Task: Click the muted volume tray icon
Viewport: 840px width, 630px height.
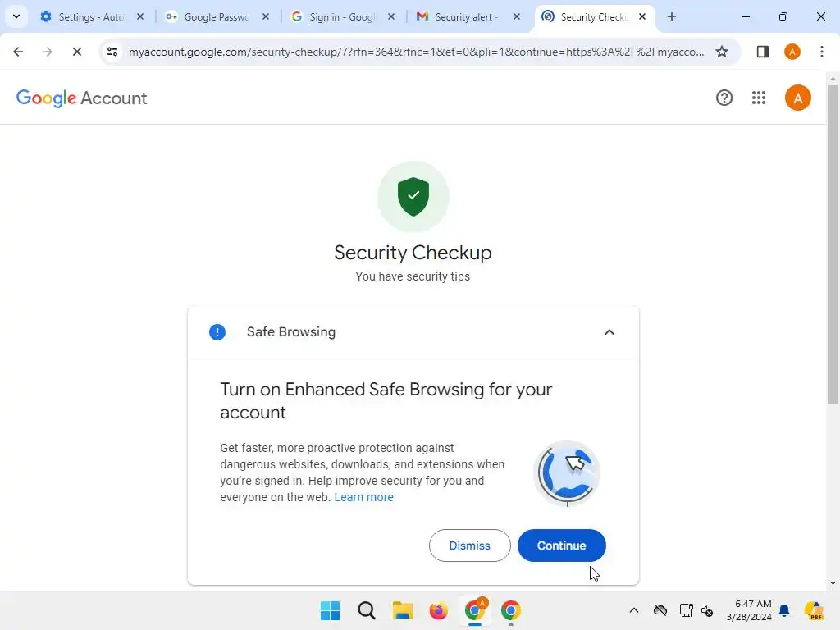Action: 707,610
